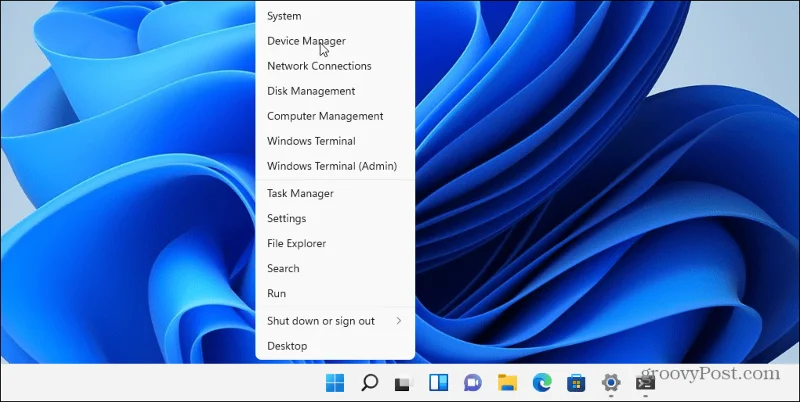Open the Widgets taskbar icon
The height and width of the screenshot is (402, 800).
(438, 383)
